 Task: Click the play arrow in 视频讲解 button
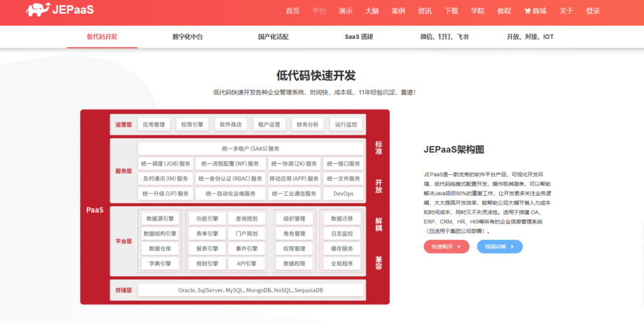coord(512,247)
